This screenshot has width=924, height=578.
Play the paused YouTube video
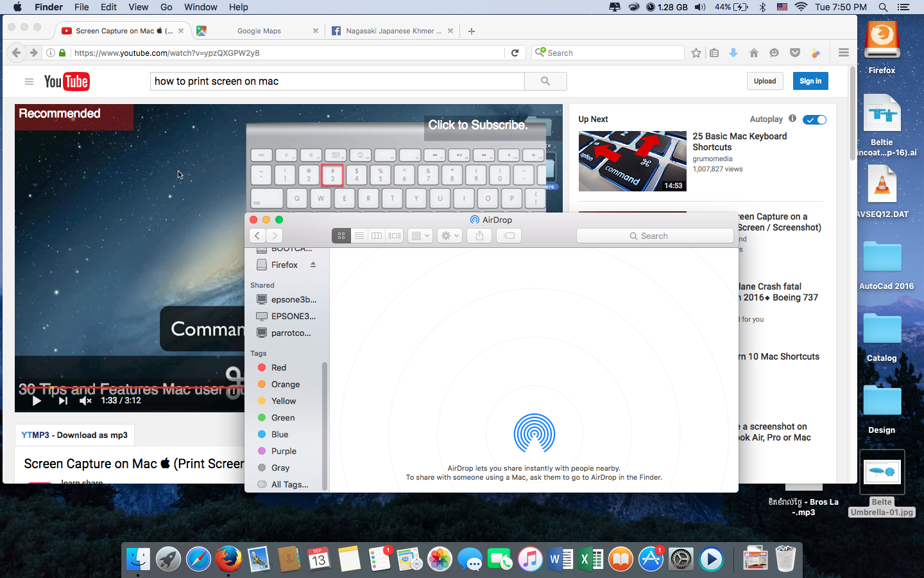(37, 401)
